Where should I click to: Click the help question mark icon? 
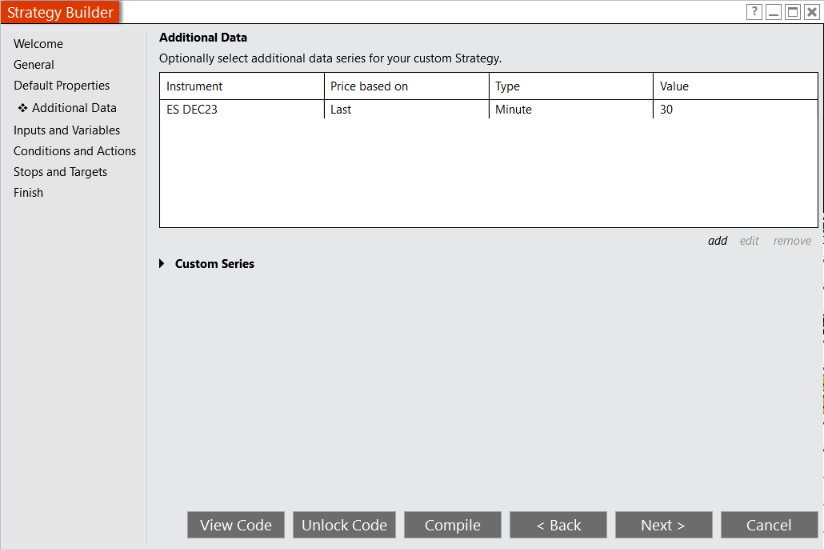pyautogui.click(x=754, y=12)
